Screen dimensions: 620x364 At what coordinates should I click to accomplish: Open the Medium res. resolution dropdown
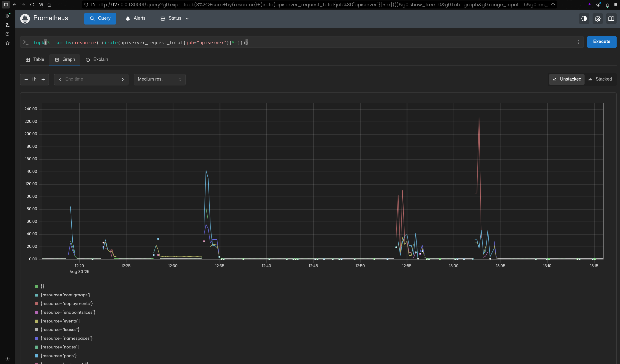point(159,79)
